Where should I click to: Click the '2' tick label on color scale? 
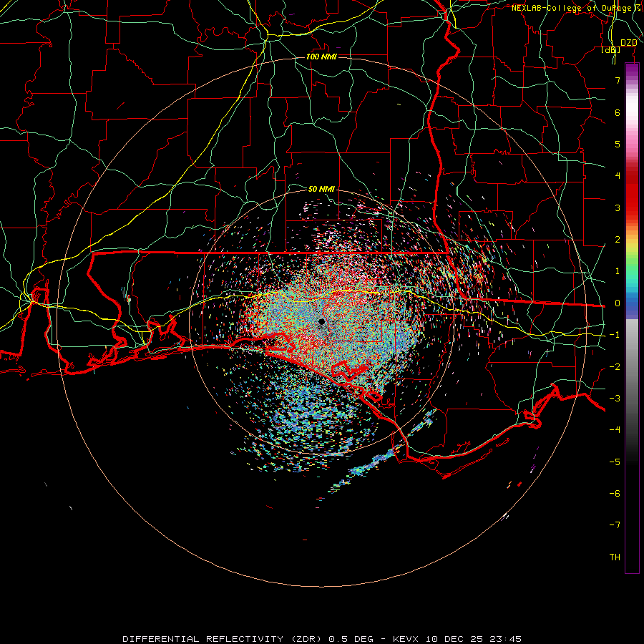[x=618, y=240]
